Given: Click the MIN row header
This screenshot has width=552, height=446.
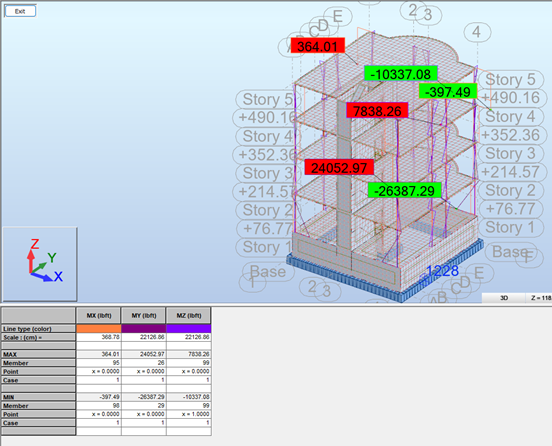Looking at the screenshot, I should [x=38, y=397].
